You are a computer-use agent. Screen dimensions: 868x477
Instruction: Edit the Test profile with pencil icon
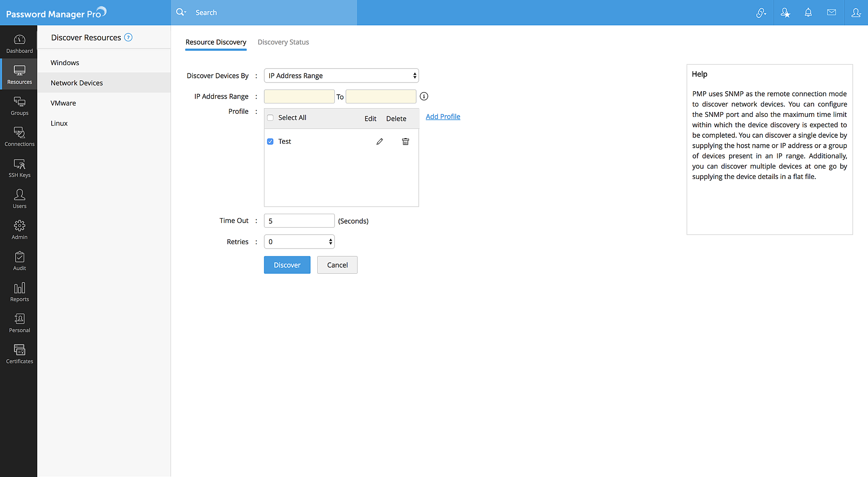[x=380, y=141]
